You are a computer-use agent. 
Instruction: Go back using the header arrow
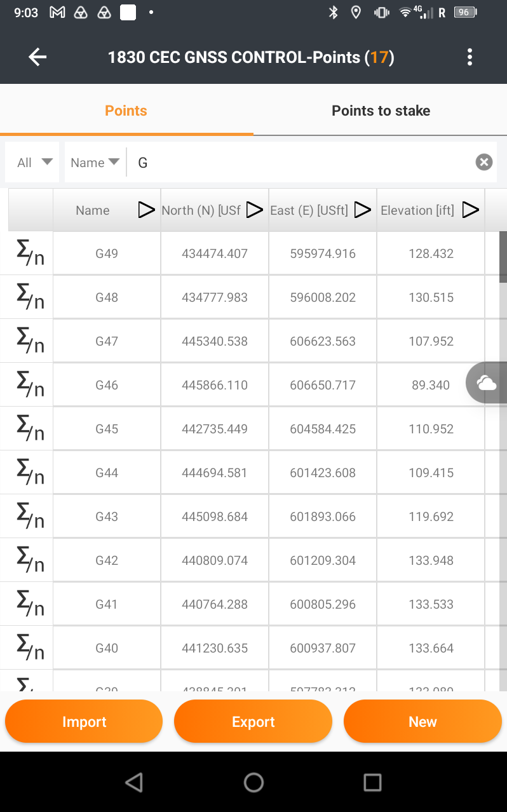pyautogui.click(x=37, y=57)
